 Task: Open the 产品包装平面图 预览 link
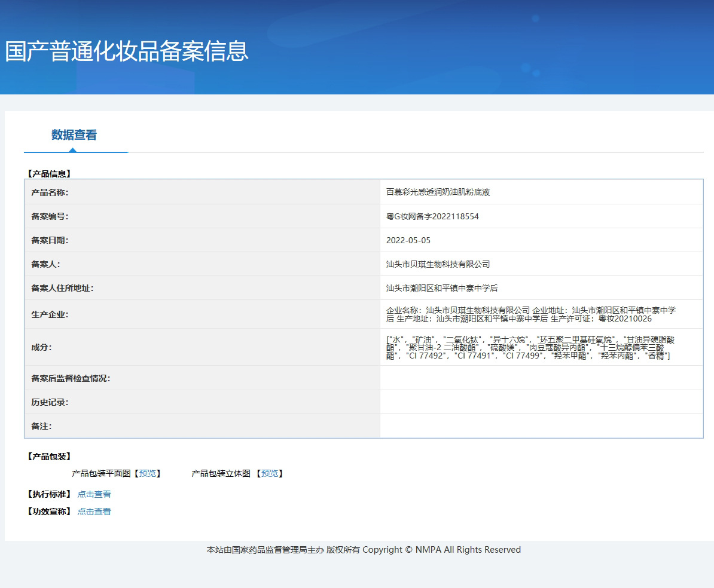(147, 473)
